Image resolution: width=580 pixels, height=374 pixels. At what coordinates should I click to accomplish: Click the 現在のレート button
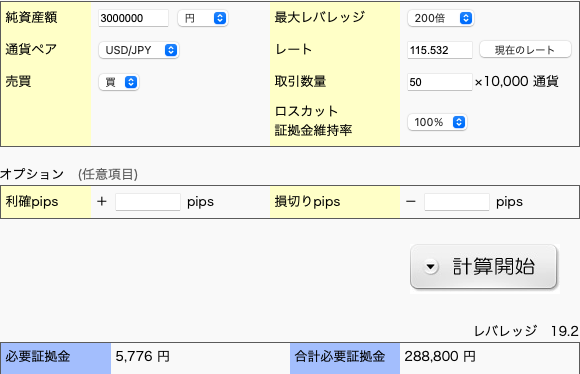click(x=525, y=50)
